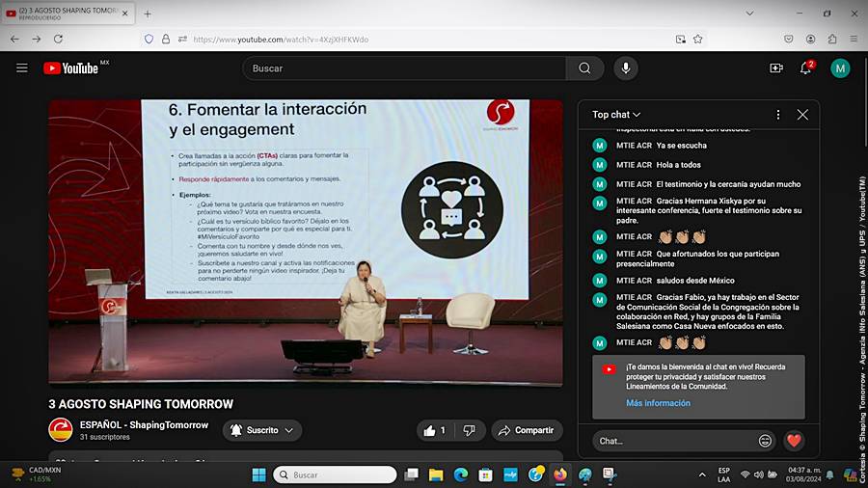This screenshot has width=868, height=488.
Task: Open the ESP LAA keyboard language switcher
Action: point(723,474)
